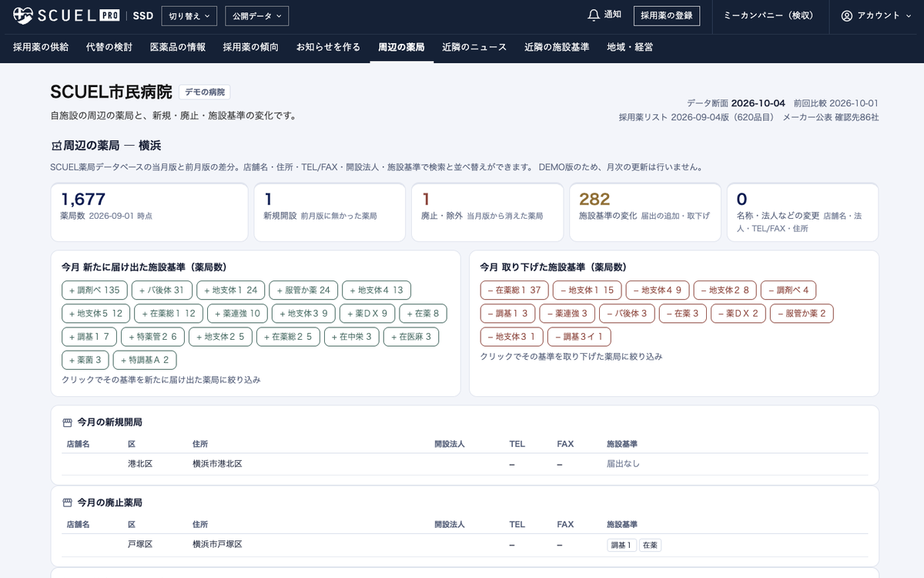Image resolution: width=924 pixels, height=578 pixels.
Task: Filter by withdrawn − 調剤ベ 4 chip
Action: pyautogui.click(x=788, y=291)
